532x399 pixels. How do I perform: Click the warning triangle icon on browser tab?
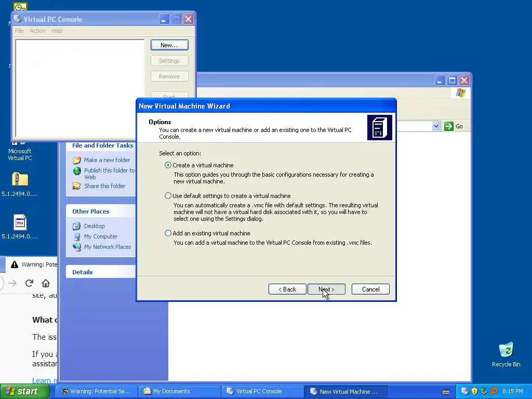point(14,264)
